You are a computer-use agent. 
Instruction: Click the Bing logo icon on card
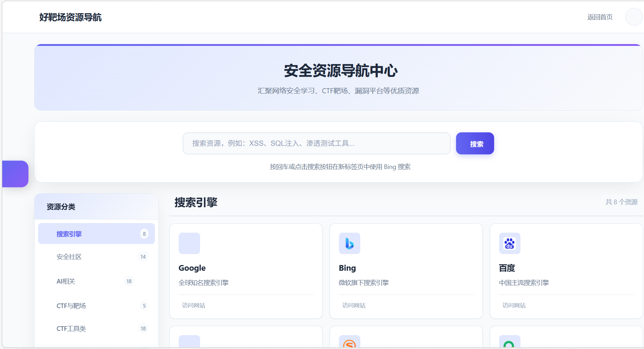(350, 243)
